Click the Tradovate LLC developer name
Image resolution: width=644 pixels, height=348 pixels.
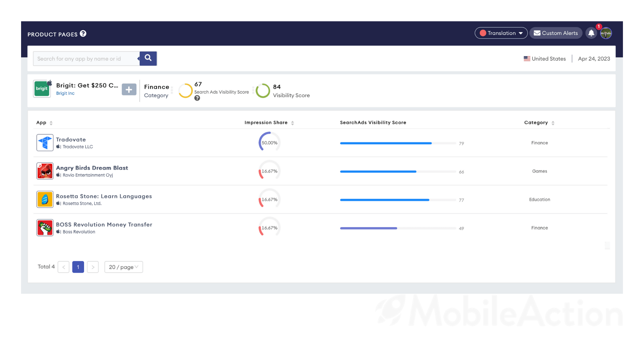[x=78, y=147]
